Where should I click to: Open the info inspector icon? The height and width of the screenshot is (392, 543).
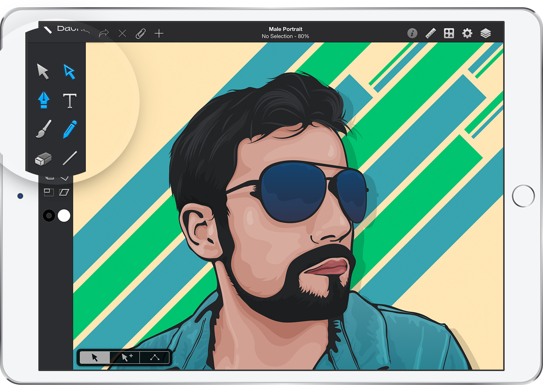click(x=412, y=33)
